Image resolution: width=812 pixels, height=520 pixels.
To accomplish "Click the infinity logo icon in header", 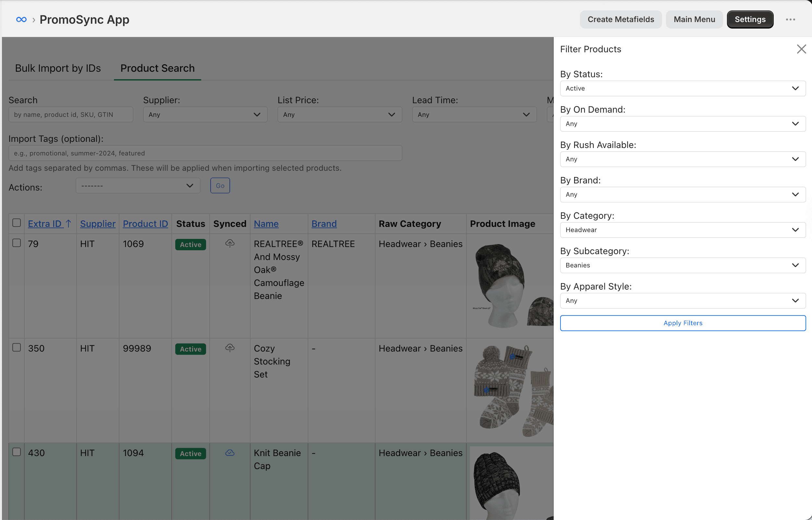I will coord(21,19).
